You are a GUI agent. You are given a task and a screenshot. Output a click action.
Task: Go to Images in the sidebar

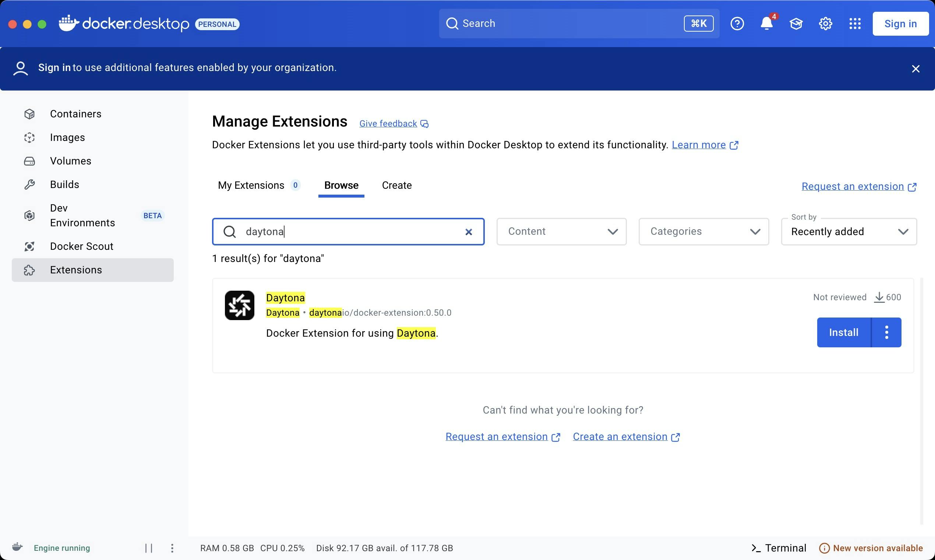click(x=92, y=137)
